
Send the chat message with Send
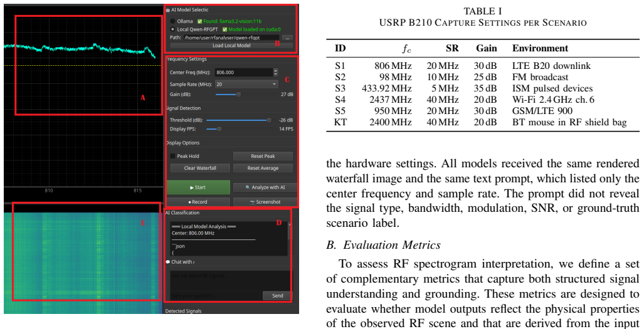[278, 295]
